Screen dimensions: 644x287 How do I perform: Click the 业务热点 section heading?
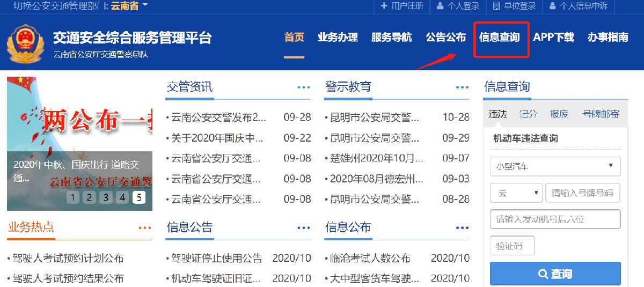(31, 227)
